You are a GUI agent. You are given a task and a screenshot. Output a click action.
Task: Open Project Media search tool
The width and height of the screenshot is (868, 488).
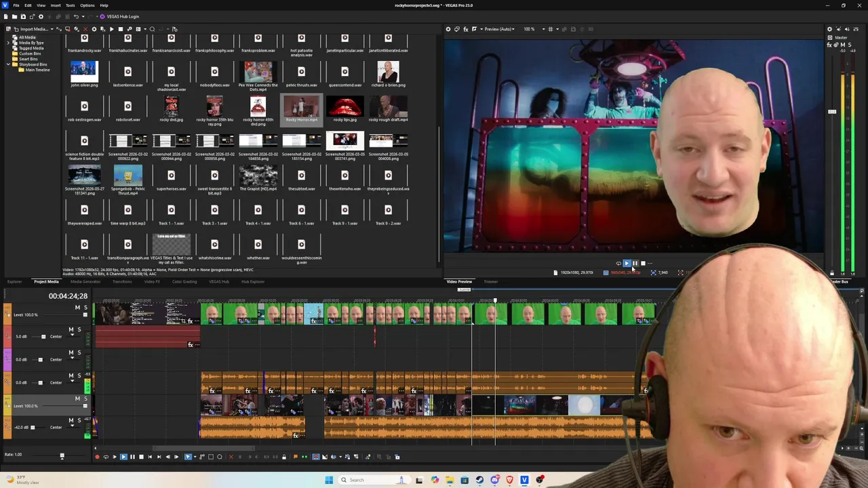(152, 29)
